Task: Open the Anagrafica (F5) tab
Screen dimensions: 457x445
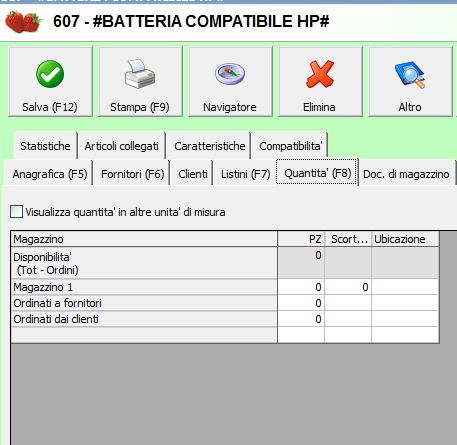Action: click(x=50, y=174)
